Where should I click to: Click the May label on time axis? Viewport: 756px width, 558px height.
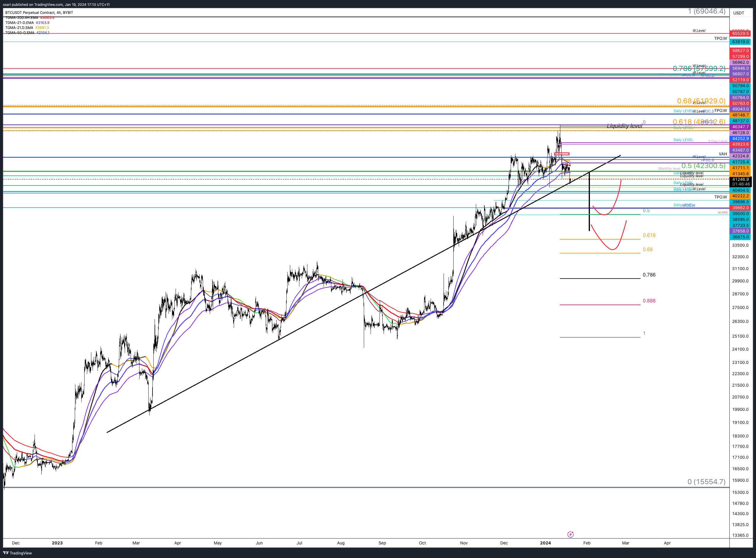[x=218, y=543]
